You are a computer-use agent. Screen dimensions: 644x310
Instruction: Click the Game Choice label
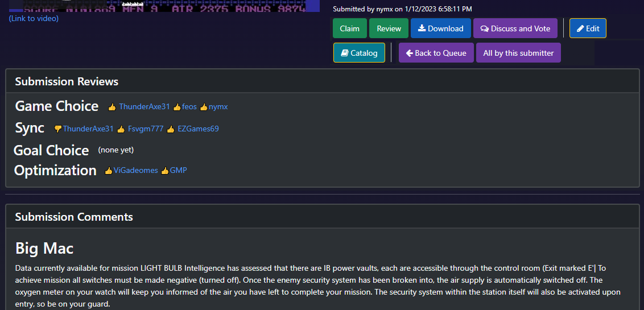[x=57, y=106]
